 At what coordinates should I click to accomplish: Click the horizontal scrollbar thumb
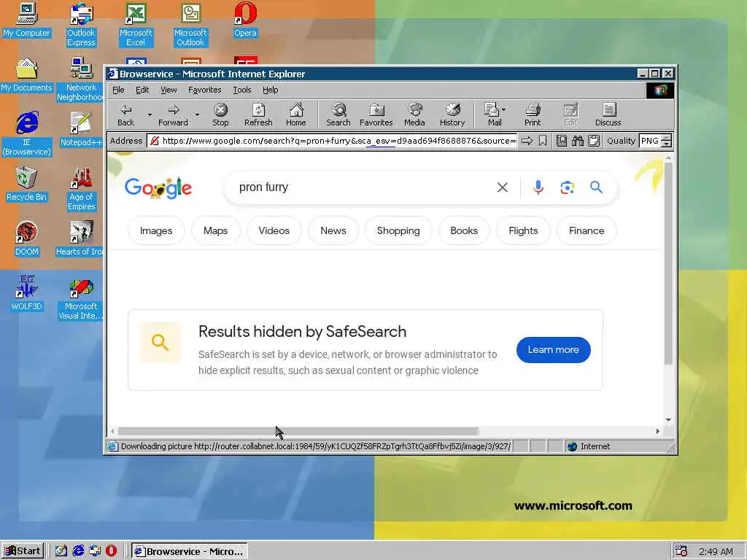coord(298,431)
